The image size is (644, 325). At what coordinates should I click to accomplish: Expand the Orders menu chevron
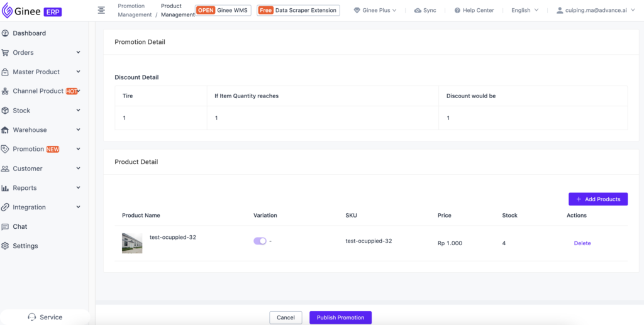[79, 53]
